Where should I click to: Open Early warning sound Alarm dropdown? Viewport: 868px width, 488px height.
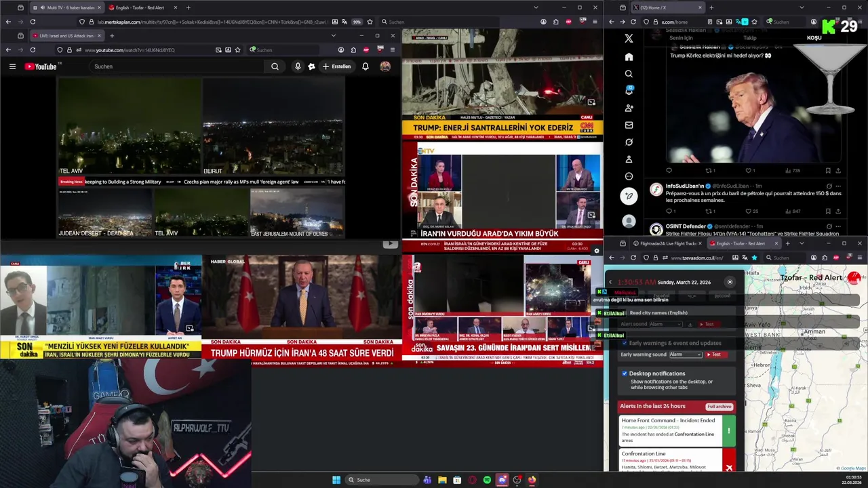(x=686, y=354)
